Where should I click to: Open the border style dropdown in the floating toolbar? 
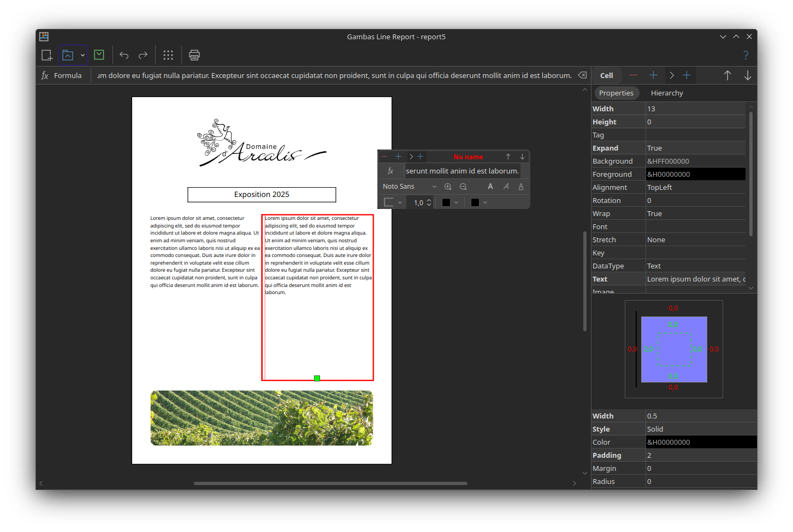393,202
